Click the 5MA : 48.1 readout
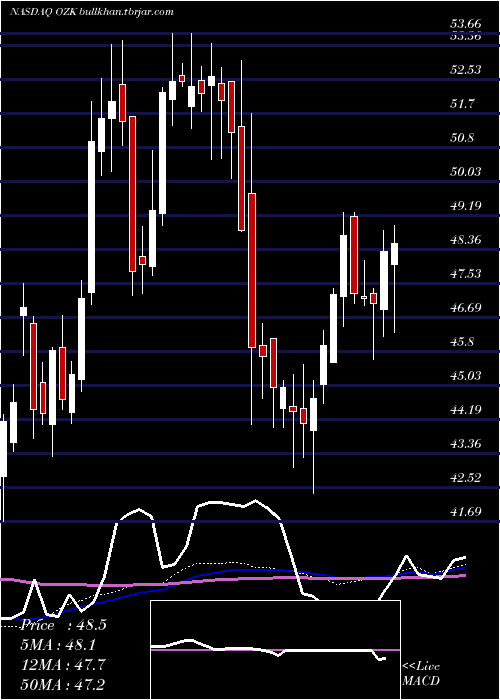This screenshot has width=500, height=700. (59, 645)
